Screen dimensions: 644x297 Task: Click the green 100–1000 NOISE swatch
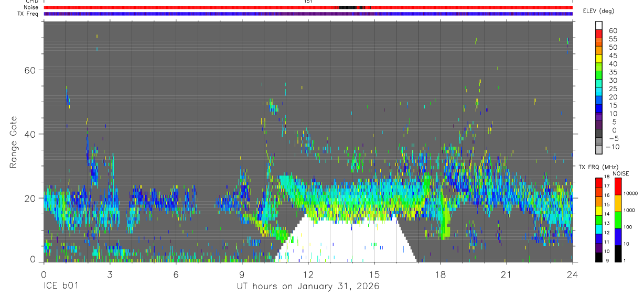618,220
